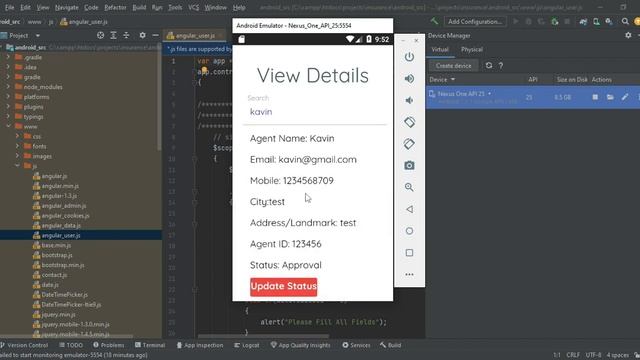640x360 pixels.
Task: Open the TODO tool window
Action: click(71, 345)
